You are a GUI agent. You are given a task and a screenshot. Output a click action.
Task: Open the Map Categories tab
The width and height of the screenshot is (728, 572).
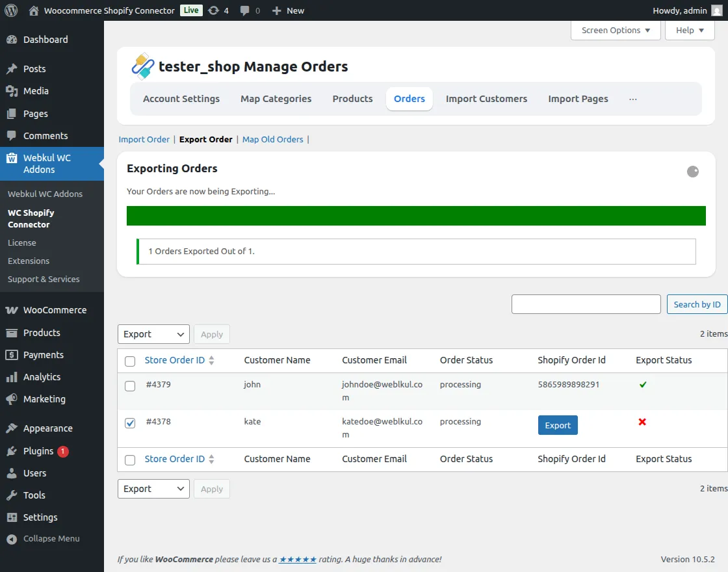coord(276,99)
